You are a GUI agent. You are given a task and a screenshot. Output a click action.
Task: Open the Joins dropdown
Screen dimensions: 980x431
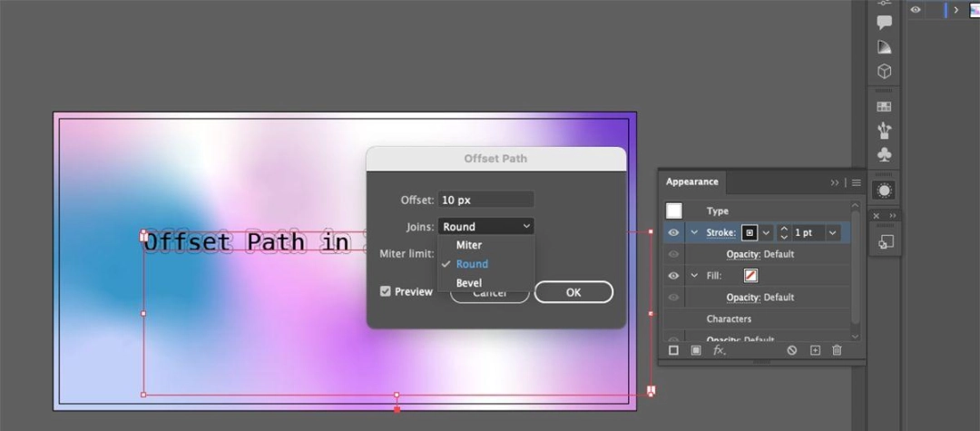[485, 226]
